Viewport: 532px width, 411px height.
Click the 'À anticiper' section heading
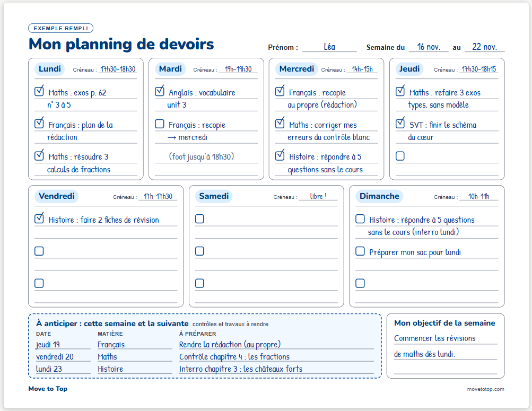pyautogui.click(x=112, y=323)
